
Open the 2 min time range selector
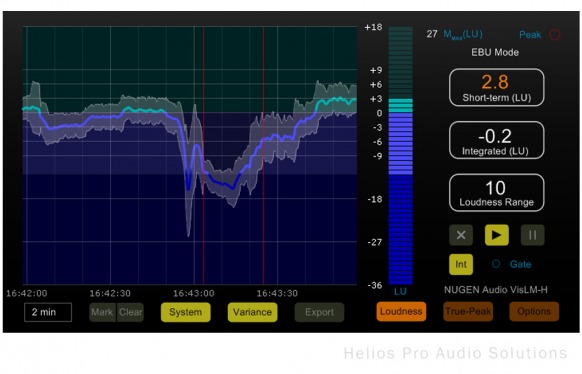[48, 312]
